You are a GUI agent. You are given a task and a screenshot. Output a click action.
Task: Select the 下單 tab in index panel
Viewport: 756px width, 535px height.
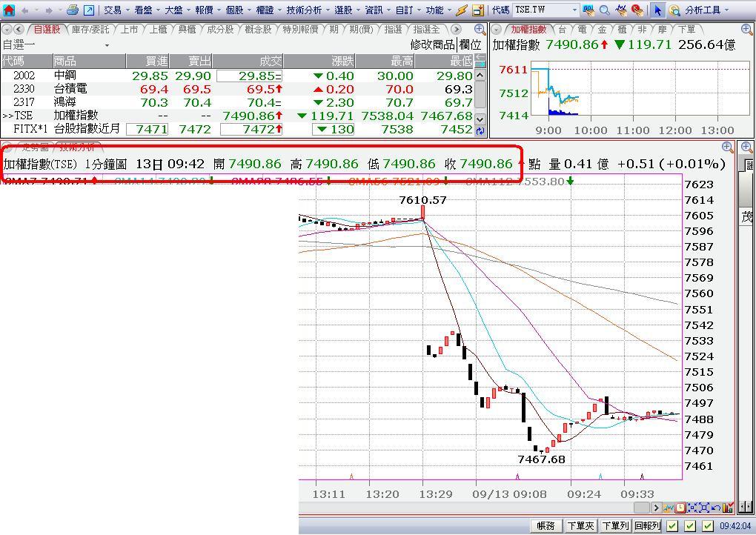(x=686, y=30)
